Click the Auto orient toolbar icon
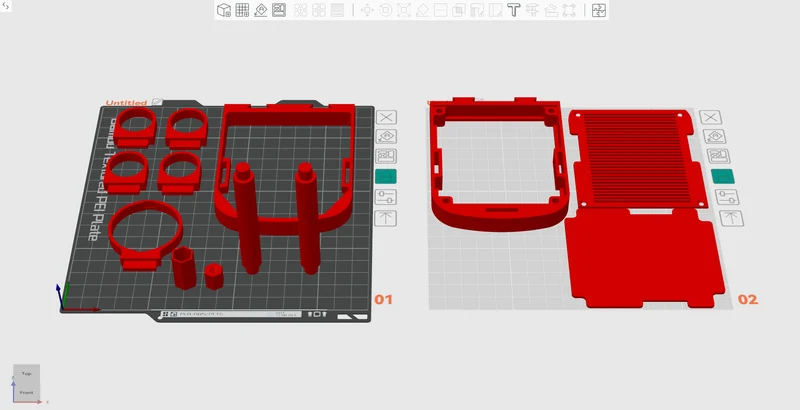The height and width of the screenshot is (410, 800). 261,10
